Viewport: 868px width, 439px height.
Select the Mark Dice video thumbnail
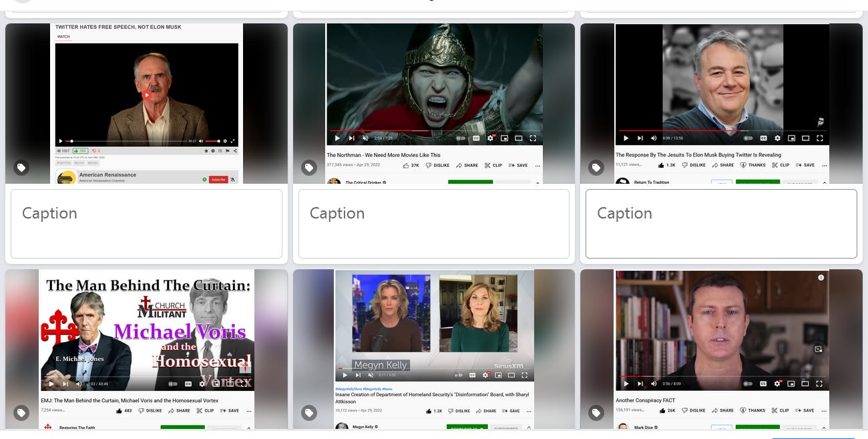point(721,349)
